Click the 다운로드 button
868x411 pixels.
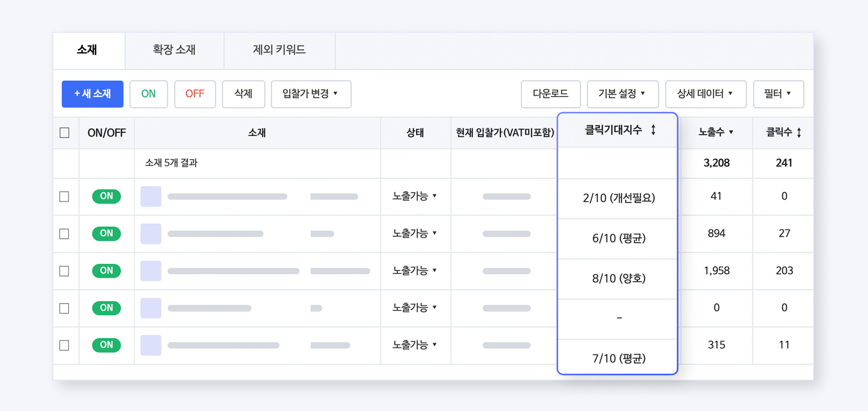[550, 94]
